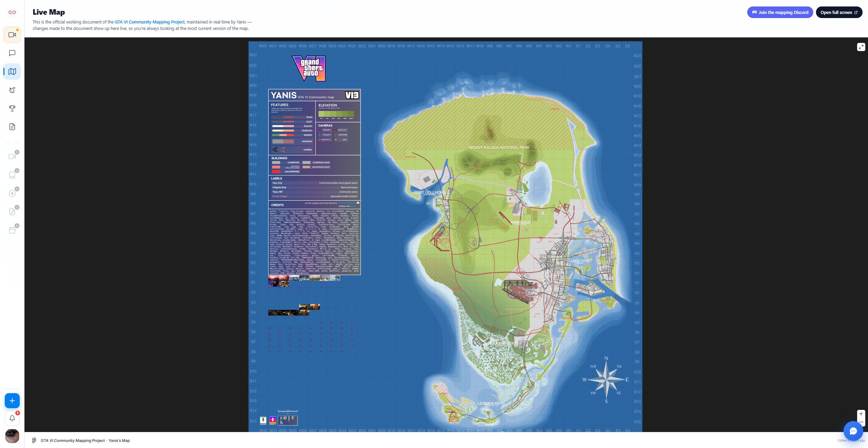Expand the map embed with arrows icon
The height and width of the screenshot is (448, 868).
click(861, 47)
